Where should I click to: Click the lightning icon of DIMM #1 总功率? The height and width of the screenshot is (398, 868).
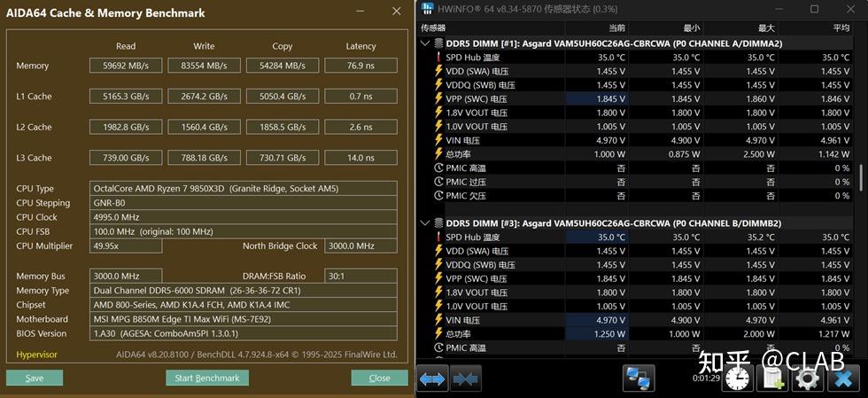438,154
